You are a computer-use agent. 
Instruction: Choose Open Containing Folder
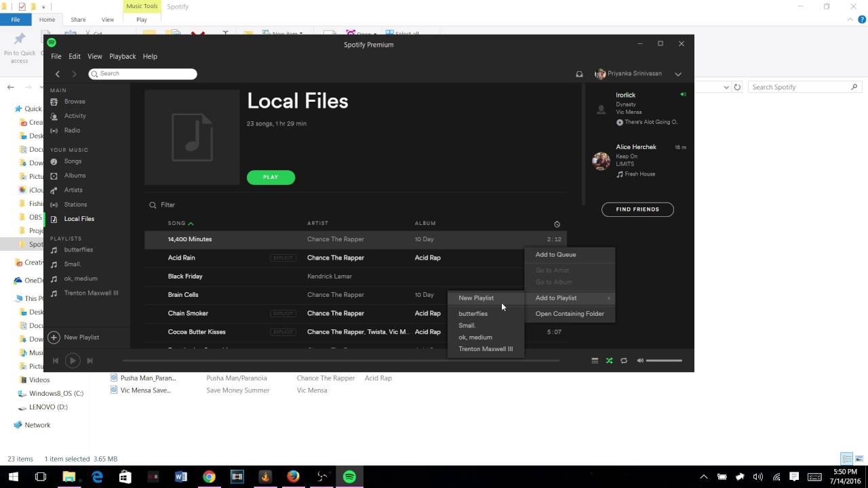(570, 314)
